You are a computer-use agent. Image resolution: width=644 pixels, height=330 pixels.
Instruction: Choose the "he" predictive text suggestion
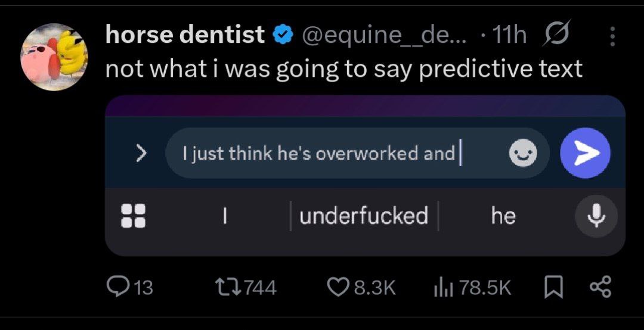click(x=503, y=216)
